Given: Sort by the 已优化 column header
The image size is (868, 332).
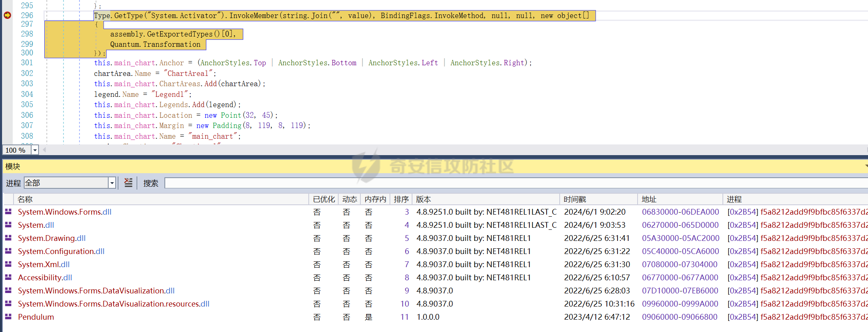Looking at the screenshot, I should (x=324, y=199).
